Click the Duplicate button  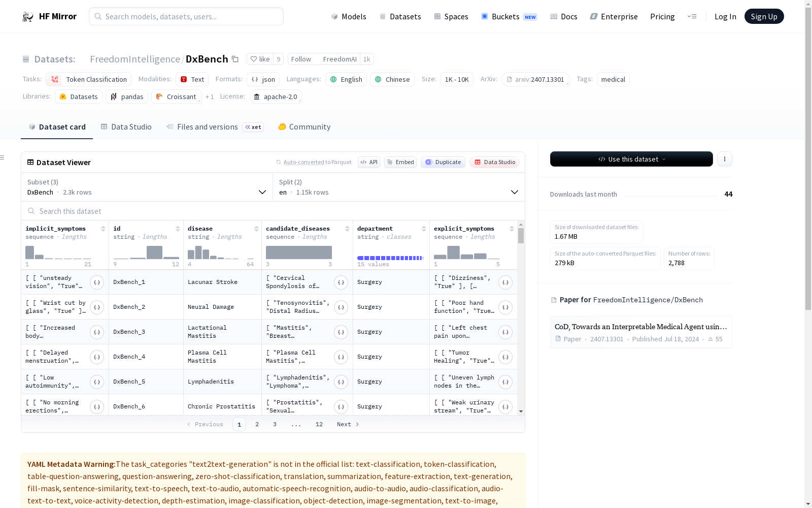443,162
